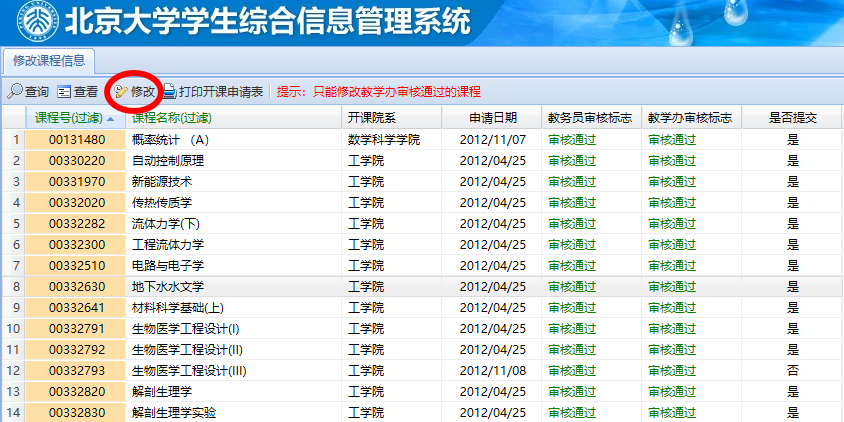Select the 2012/11/07 application date cell
The height and width of the screenshot is (422, 844).
492,139
